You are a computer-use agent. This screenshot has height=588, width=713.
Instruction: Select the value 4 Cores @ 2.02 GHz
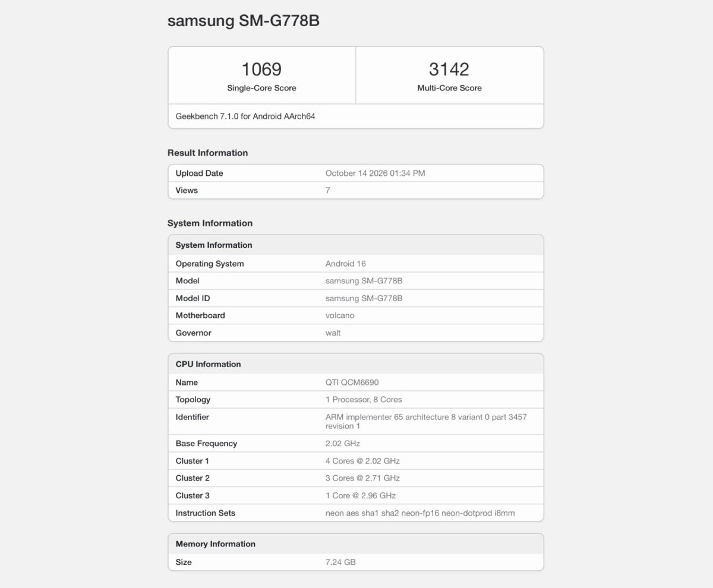tap(363, 461)
